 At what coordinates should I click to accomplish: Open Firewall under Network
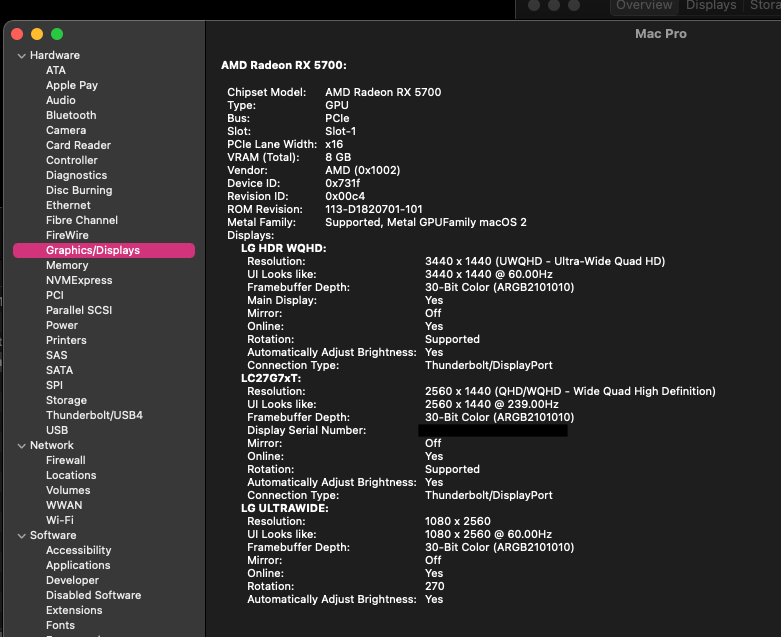[66, 460]
